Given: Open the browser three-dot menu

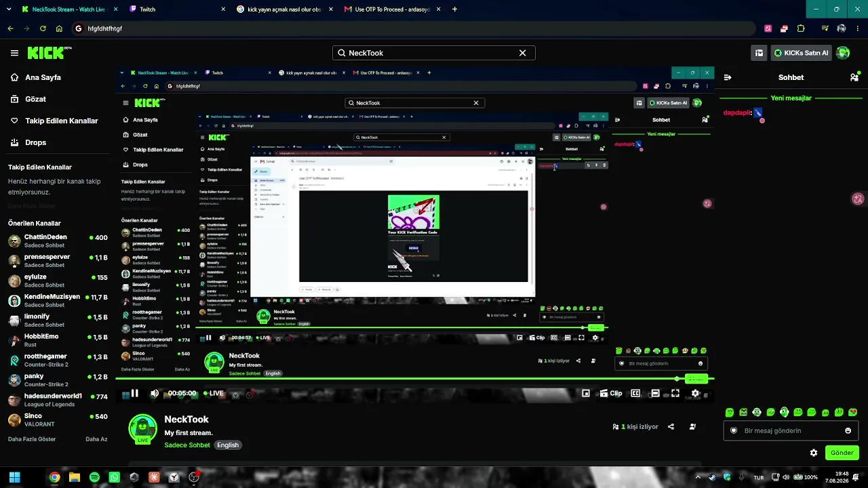Looking at the screenshot, I should (x=858, y=28).
